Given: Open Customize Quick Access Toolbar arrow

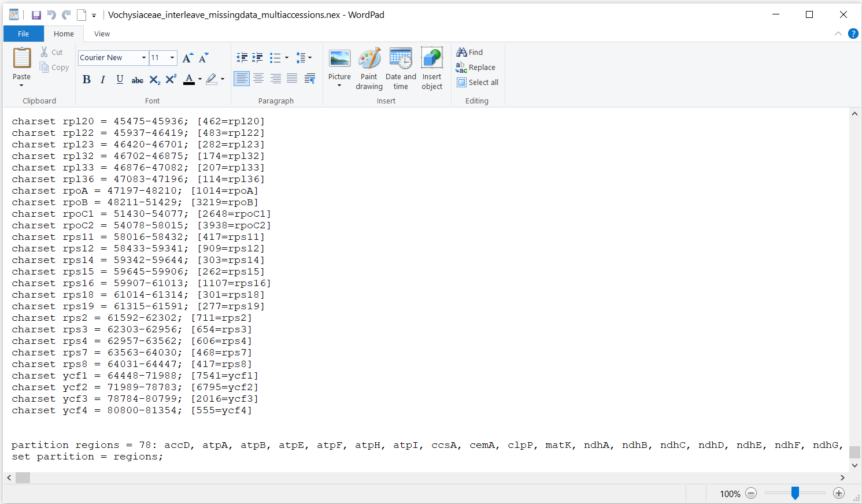Looking at the screenshot, I should tap(94, 16).
